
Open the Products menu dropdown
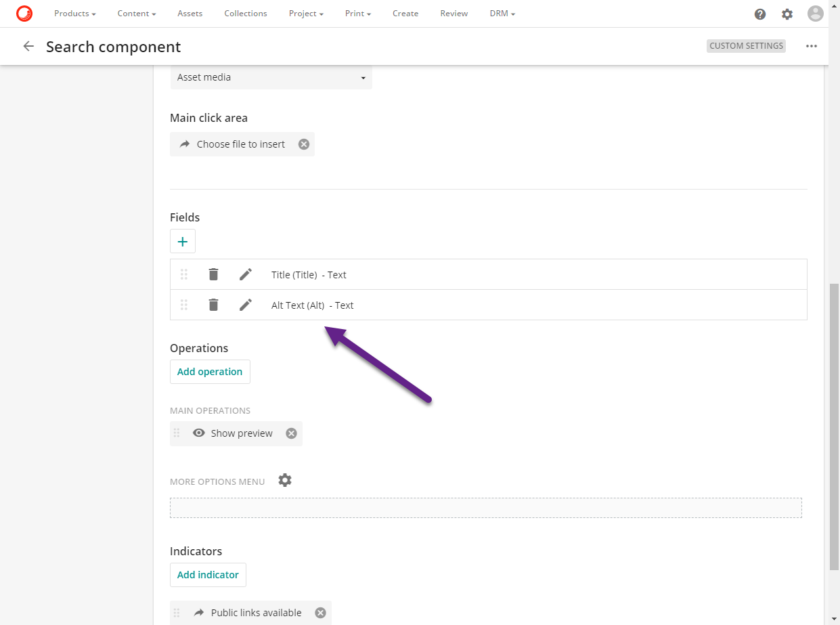pos(74,14)
